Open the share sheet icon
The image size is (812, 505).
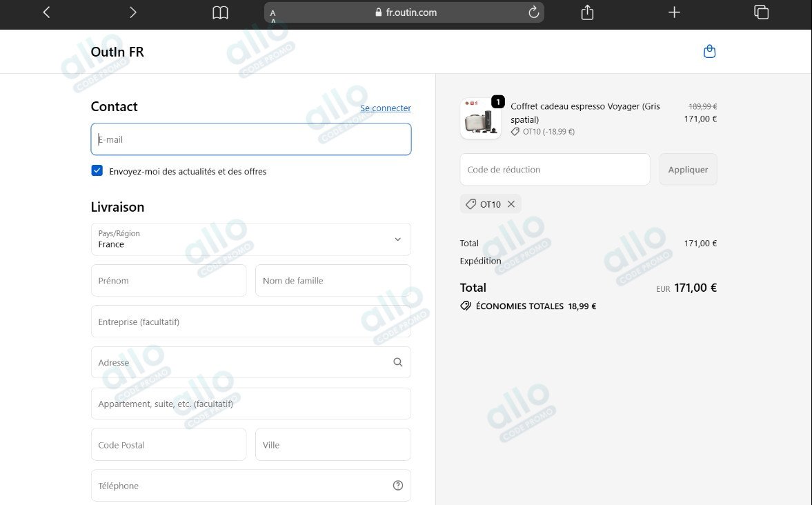[587, 12]
